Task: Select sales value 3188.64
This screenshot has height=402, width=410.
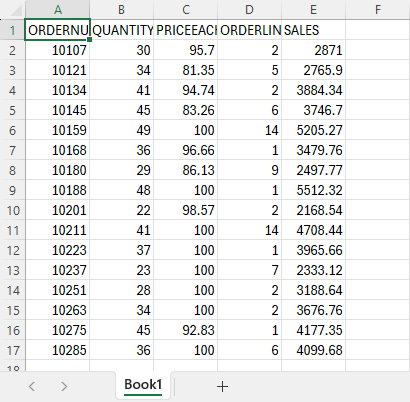Action: point(314,290)
